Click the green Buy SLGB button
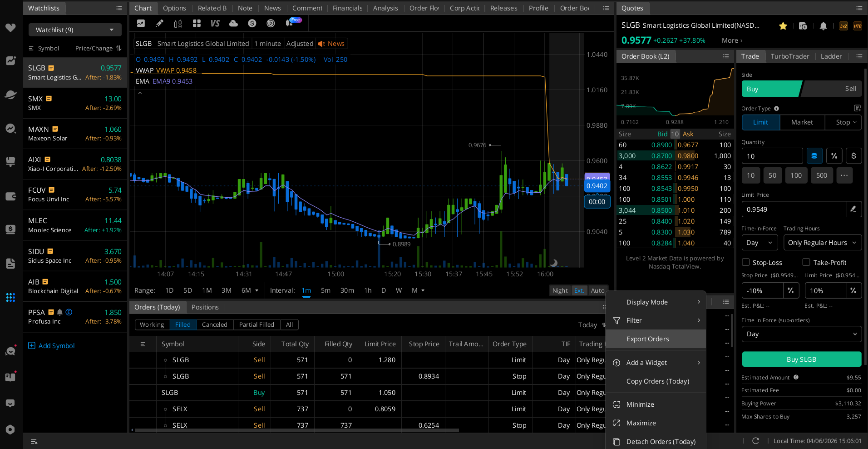This screenshot has height=449, width=868. (x=801, y=359)
